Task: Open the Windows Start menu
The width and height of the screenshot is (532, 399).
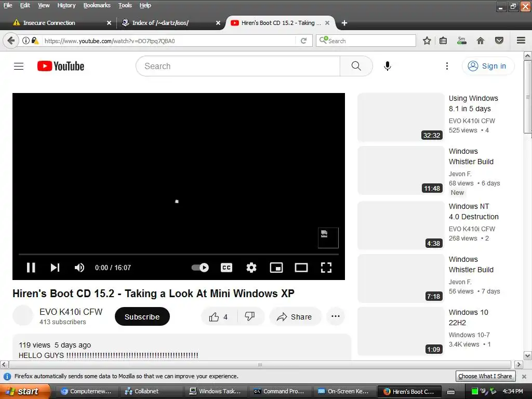Action: (24, 391)
